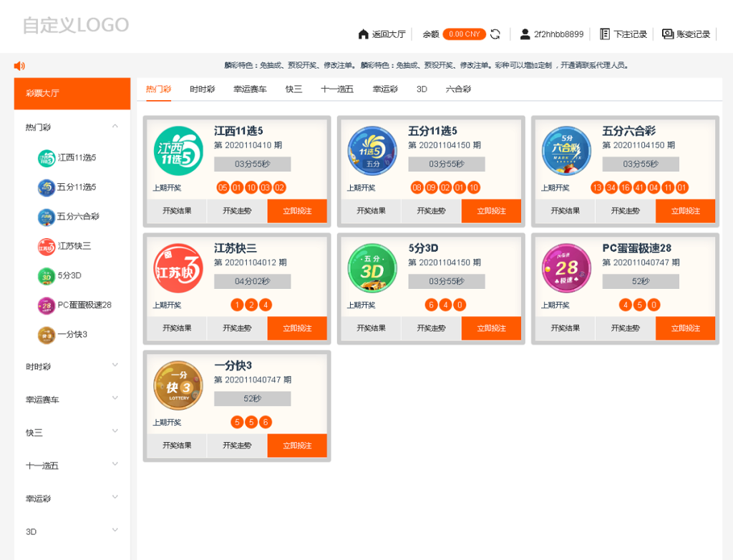Click the 江西11选5 logo in the sidebar
Screen dimensions: 733x560
click(x=45, y=158)
